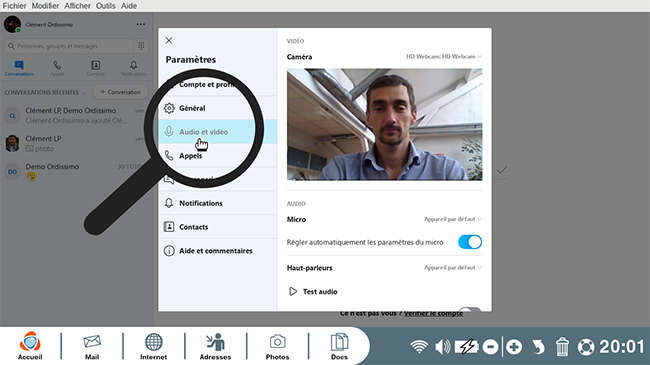Switch to Notifications tab in Skype sidebar
The image size is (650, 365).
(133, 68)
